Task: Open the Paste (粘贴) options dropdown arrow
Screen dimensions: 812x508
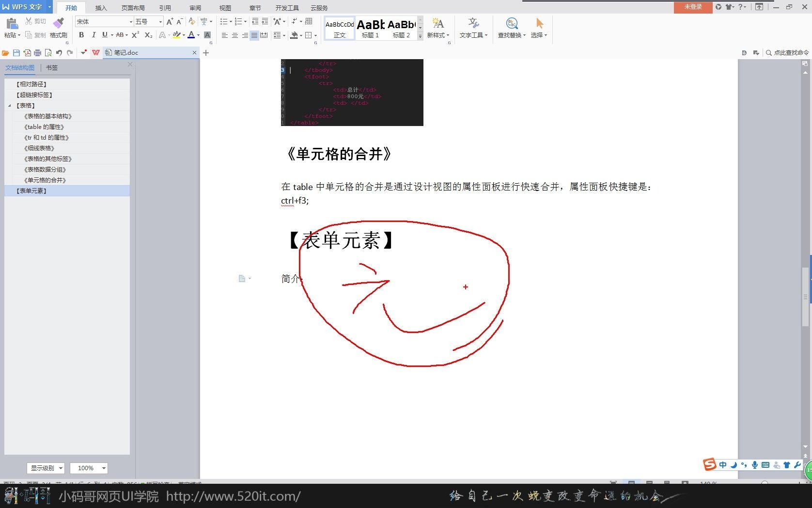Action: 19,35
